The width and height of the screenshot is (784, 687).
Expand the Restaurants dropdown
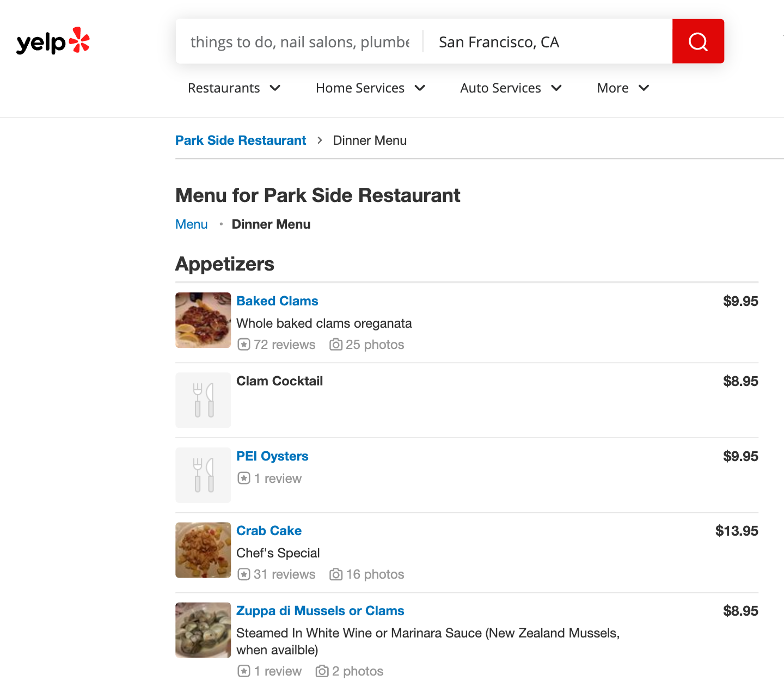234,88
